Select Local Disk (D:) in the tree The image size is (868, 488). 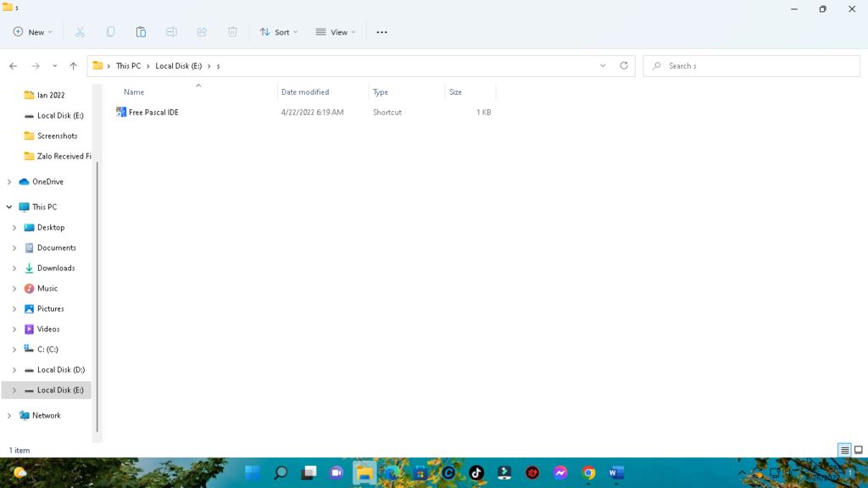point(54,369)
